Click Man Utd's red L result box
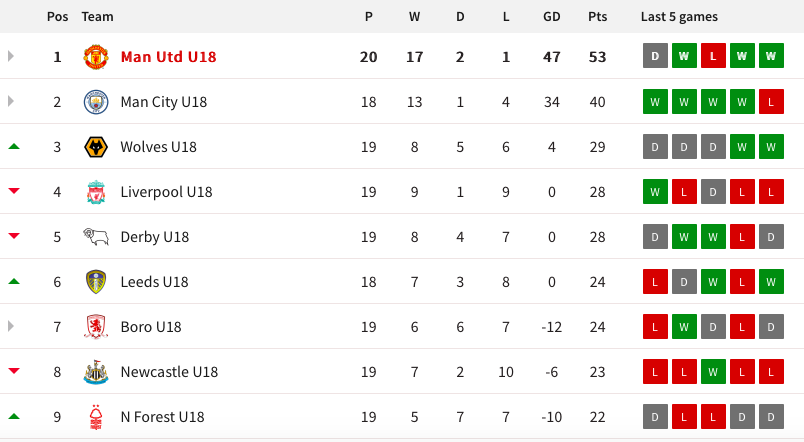Screen dimensions: 804x442 713,56
